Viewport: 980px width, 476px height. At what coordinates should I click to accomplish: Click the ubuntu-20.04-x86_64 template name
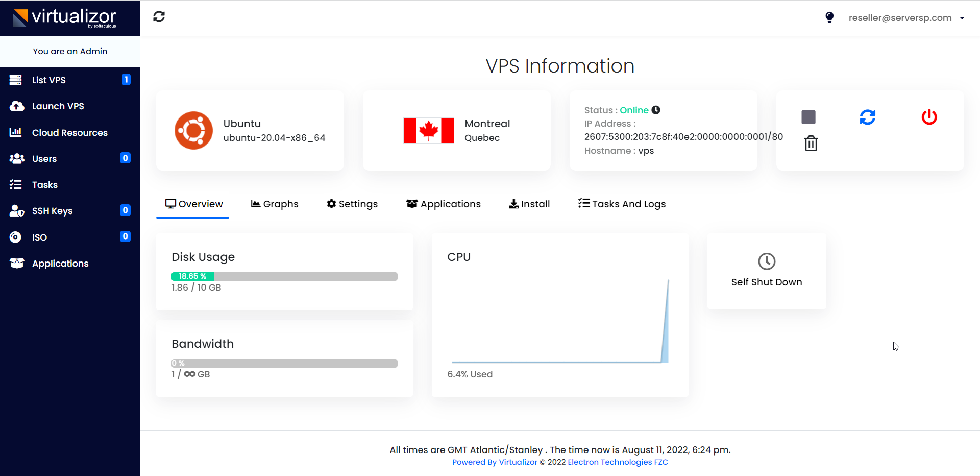click(274, 138)
